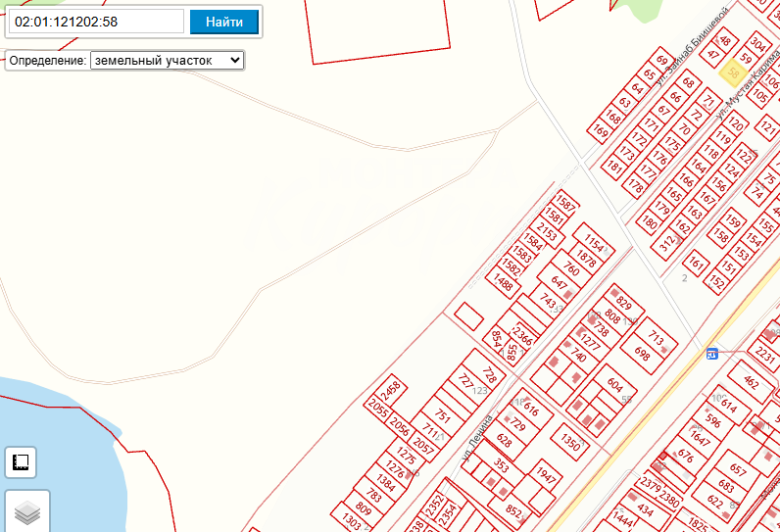Select parcel 462 near the bus stop
This screenshot has width=780, height=532.
[751, 381]
